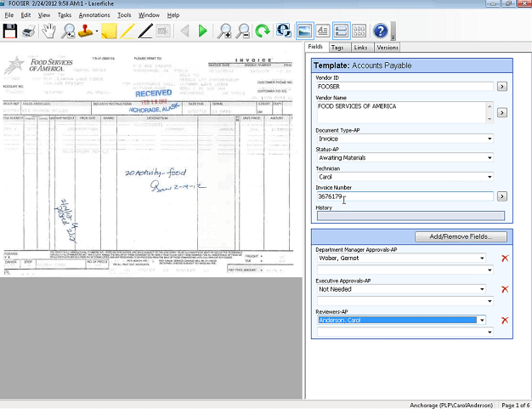This screenshot has height=409, width=532.
Task: Toggle the Text pane view
Action: [x=323, y=31]
